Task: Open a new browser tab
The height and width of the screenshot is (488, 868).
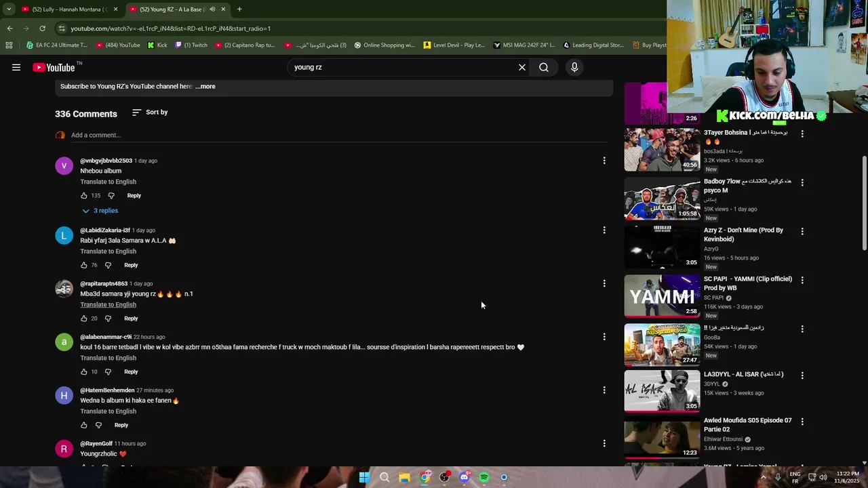Action: [239, 9]
